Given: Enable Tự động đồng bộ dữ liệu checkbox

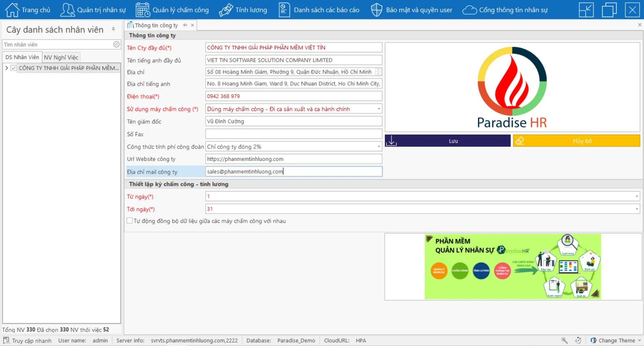Looking at the screenshot, I should click(129, 221).
